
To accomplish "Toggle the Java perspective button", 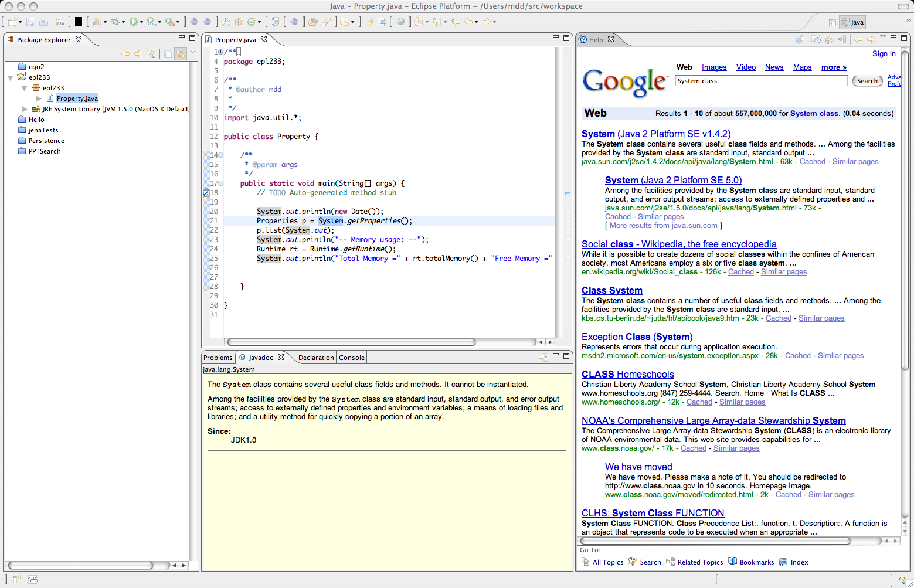I will coord(852,22).
